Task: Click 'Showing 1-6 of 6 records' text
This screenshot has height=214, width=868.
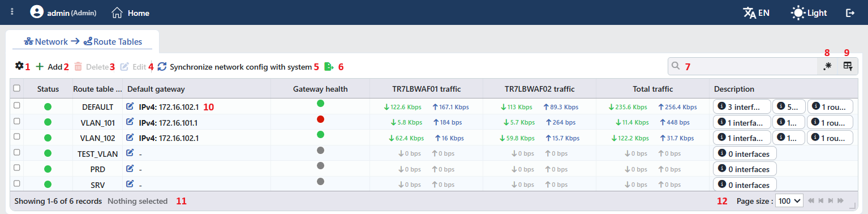Action: coord(58,201)
